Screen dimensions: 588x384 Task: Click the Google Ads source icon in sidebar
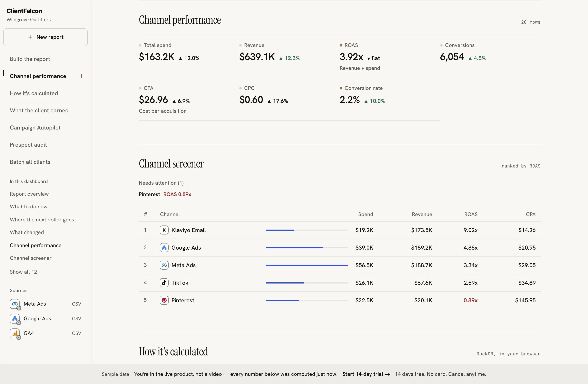pyautogui.click(x=15, y=318)
